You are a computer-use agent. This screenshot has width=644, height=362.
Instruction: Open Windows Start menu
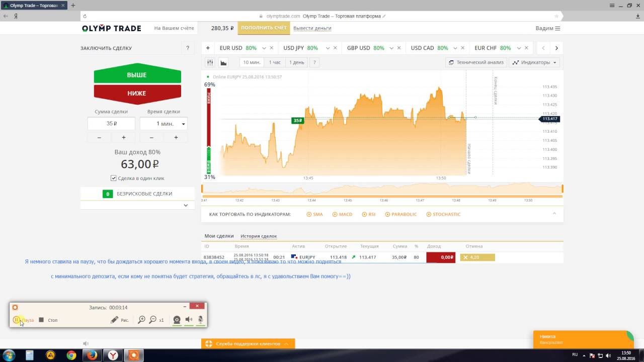(9, 355)
